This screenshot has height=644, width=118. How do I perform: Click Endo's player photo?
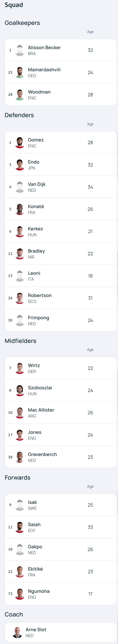click(x=20, y=165)
